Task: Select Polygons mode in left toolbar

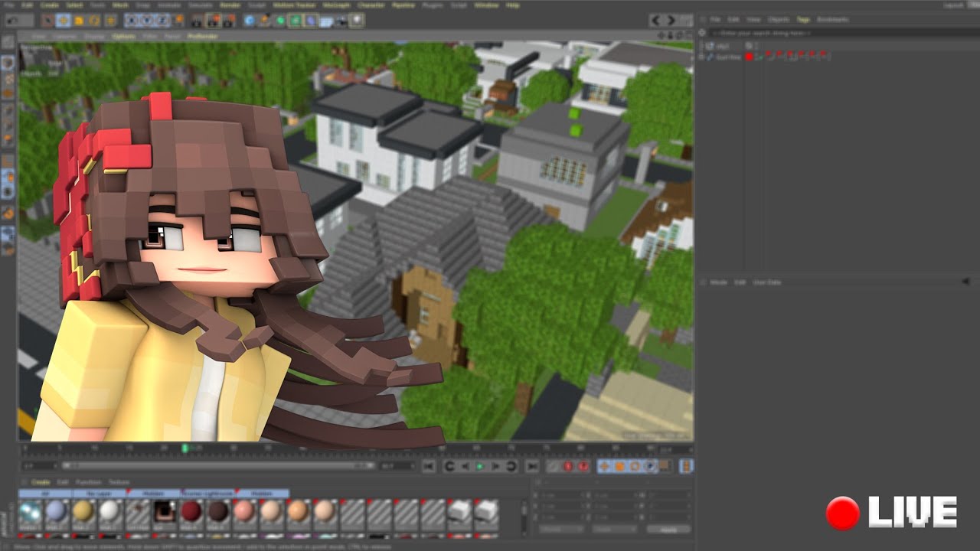Action: (x=8, y=141)
